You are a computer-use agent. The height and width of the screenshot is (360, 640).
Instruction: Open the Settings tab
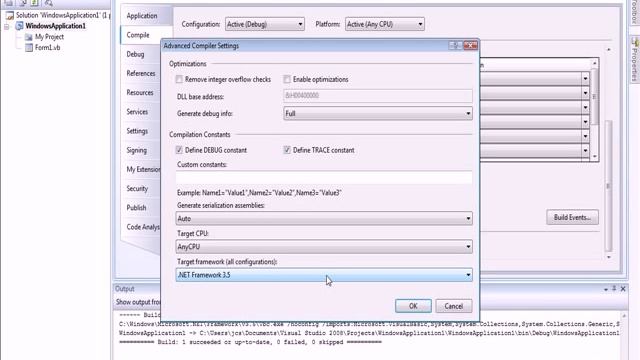pos(137,131)
